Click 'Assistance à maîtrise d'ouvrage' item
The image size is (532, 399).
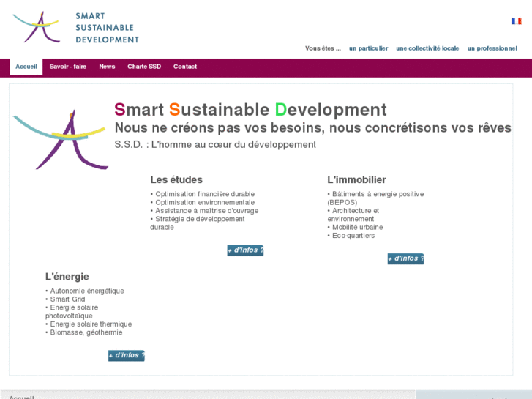[x=205, y=211]
